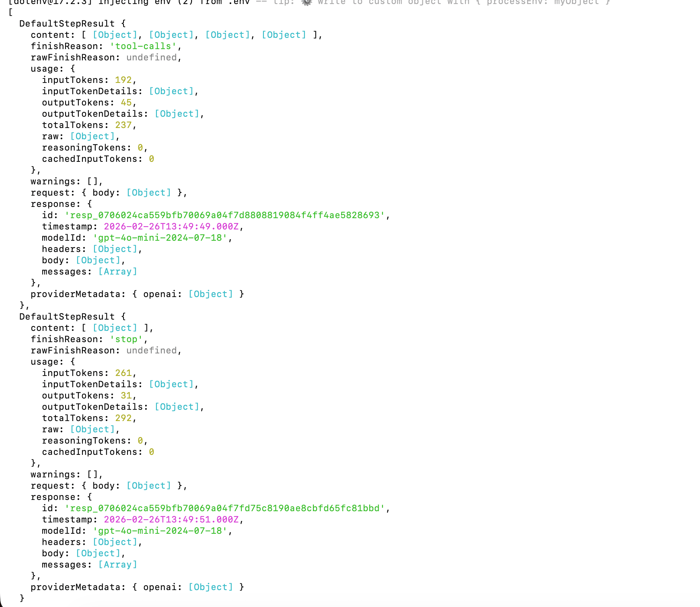The width and height of the screenshot is (700, 607).
Task: Click the fourth [Object] in first content array
Action: coord(284,35)
